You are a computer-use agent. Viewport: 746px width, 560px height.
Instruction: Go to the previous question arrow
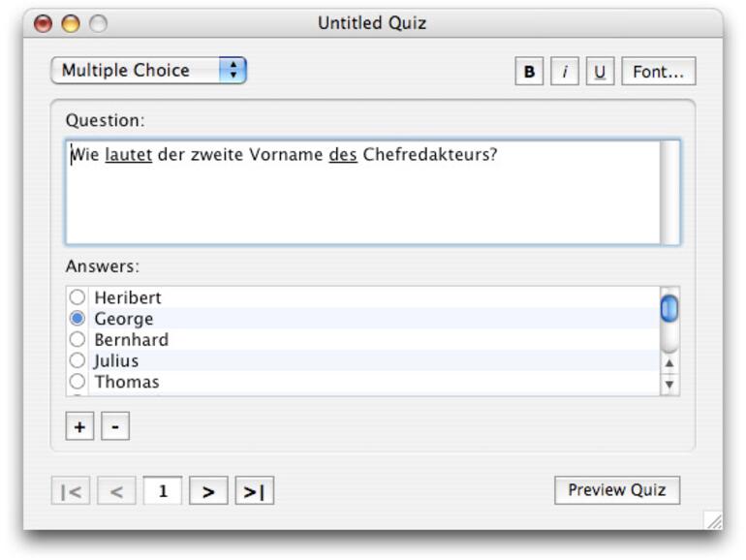point(116,491)
